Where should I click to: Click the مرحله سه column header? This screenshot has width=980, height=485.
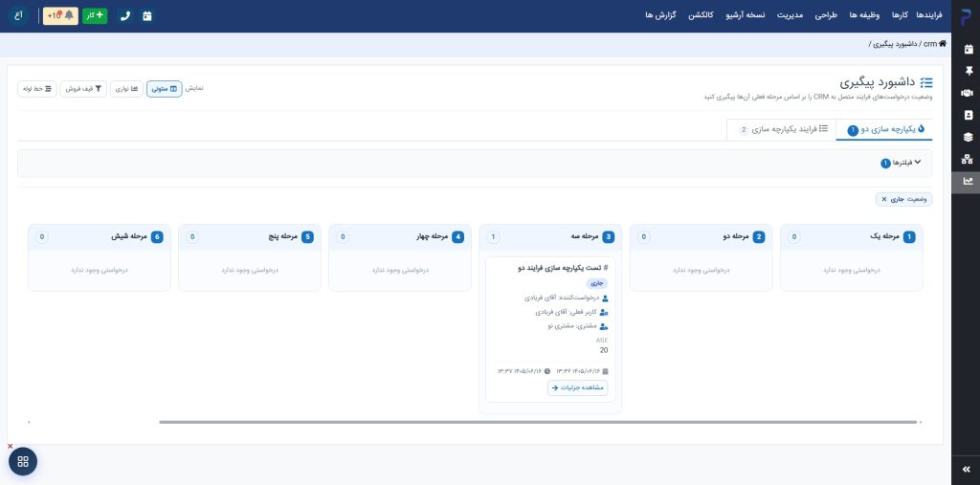pyautogui.click(x=550, y=237)
